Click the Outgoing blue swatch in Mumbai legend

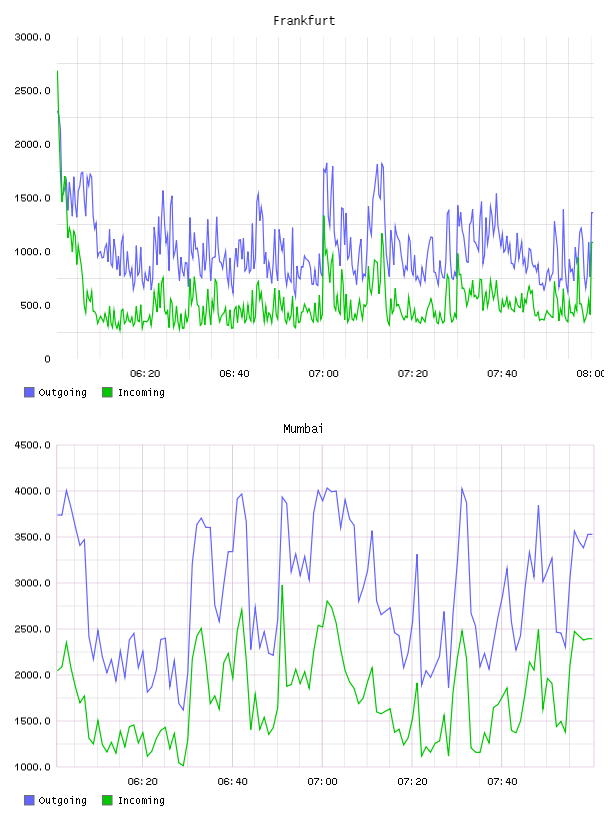coord(29,800)
